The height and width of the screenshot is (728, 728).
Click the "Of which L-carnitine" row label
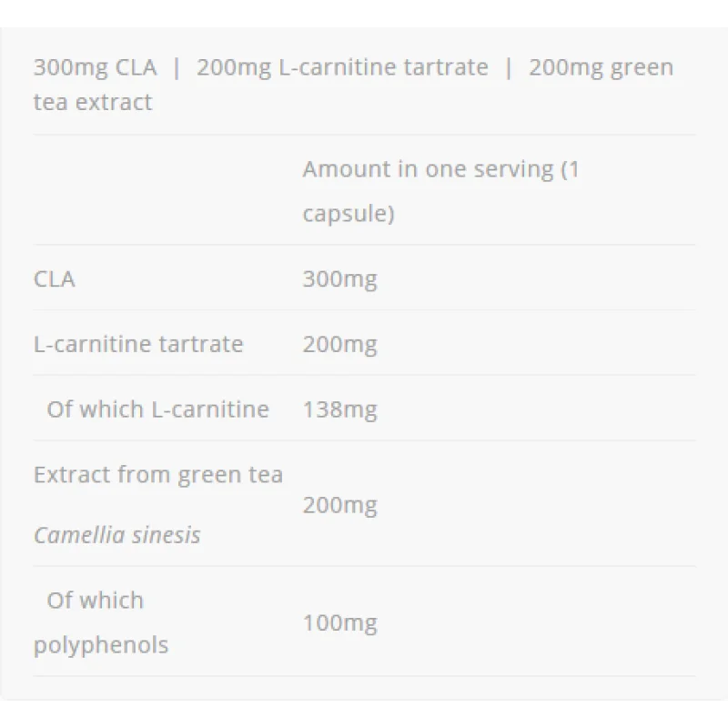(x=157, y=409)
